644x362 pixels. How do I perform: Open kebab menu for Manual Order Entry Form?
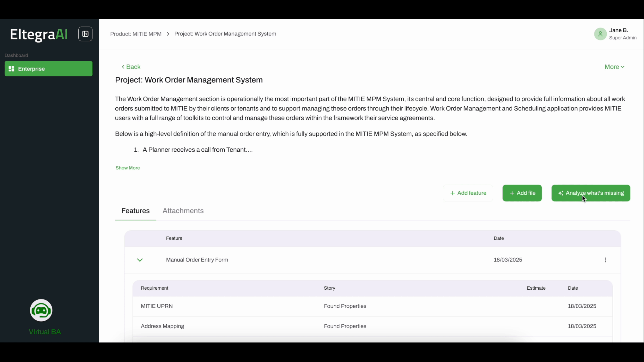coord(605,260)
